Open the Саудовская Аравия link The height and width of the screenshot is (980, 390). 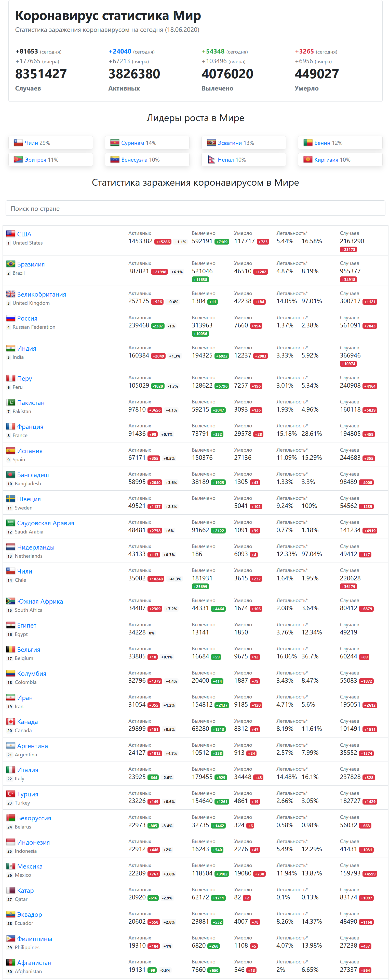46,523
